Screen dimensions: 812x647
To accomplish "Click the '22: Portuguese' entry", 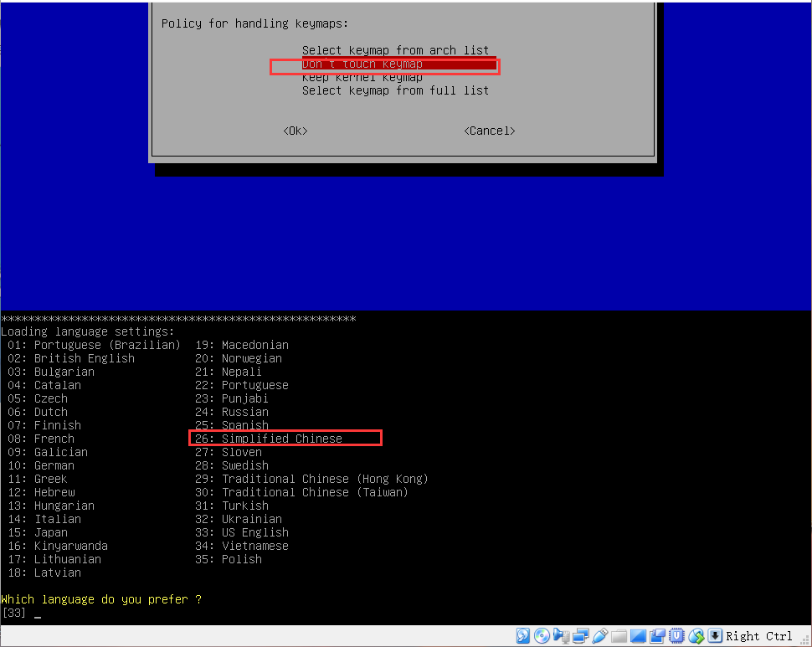I will tap(242, 386).
